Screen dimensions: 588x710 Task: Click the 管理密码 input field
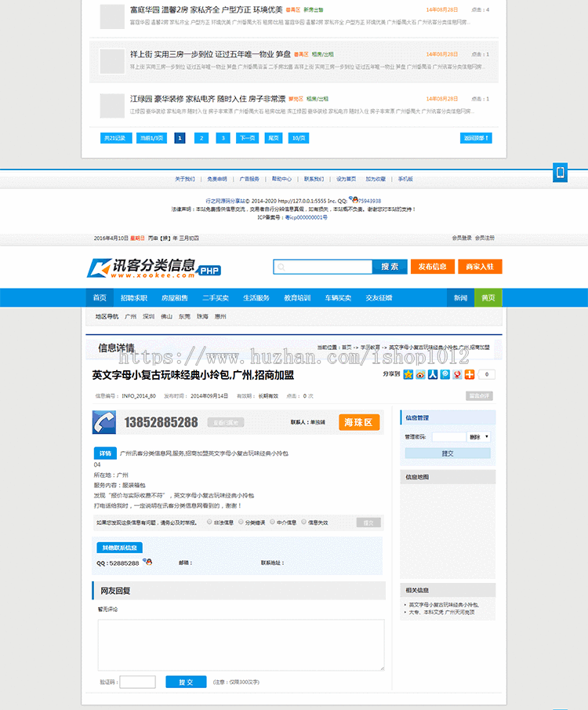[448, 437]
